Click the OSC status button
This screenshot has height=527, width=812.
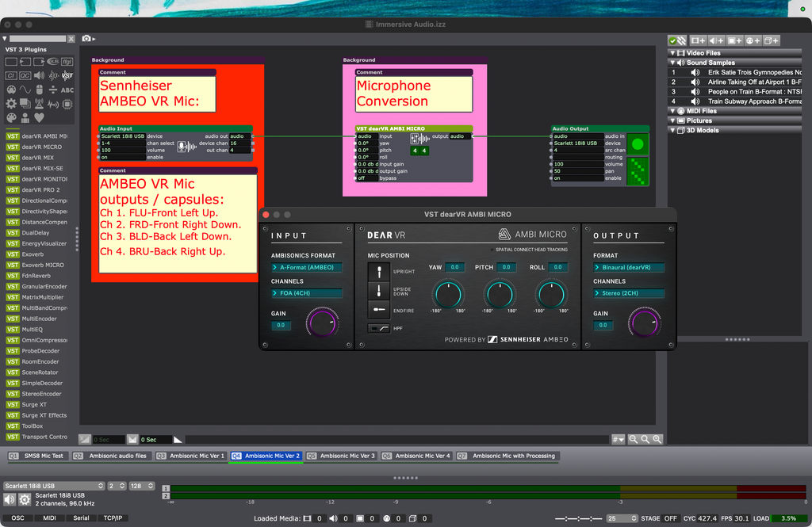coord(17,517)
